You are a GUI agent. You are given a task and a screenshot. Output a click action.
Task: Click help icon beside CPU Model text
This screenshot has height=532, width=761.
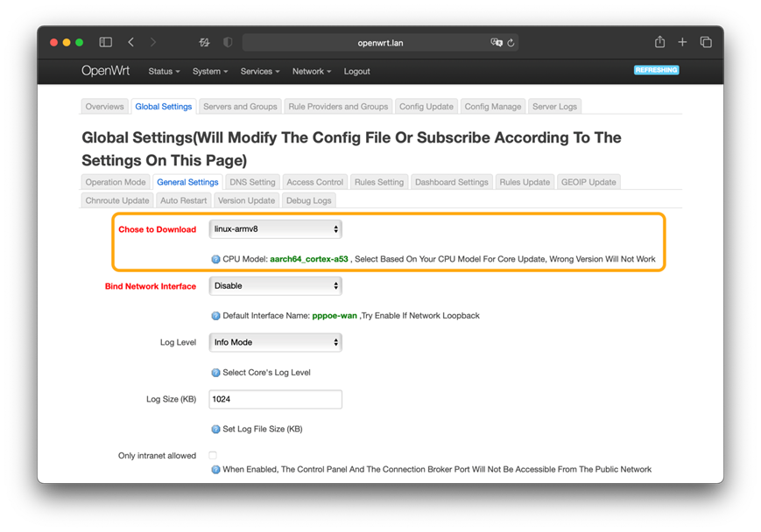[216, 259]
